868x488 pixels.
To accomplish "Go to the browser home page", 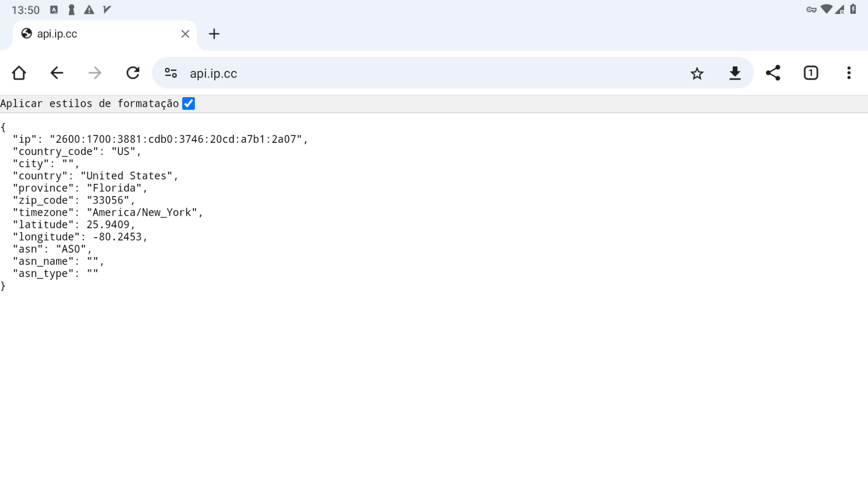I will click(19, 73).
